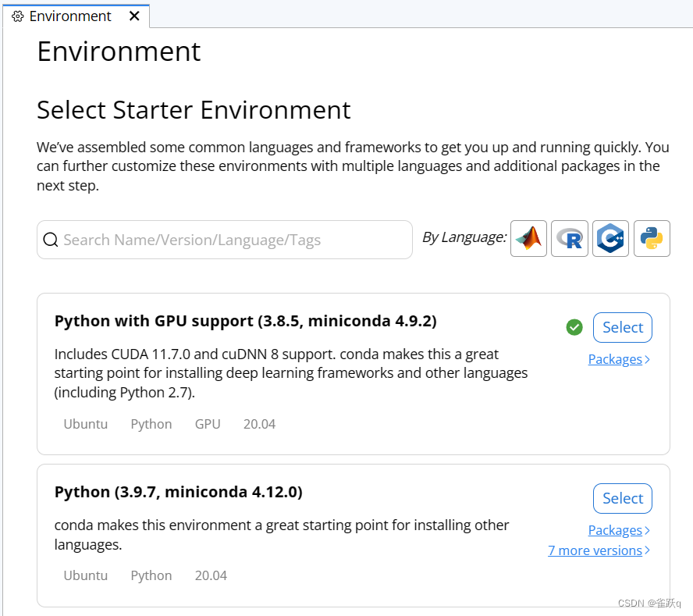The width and height of the screenshot is (693, 616).
Task: Click the Python tag in Python 3.9.7 card
Action: [151, 575]
